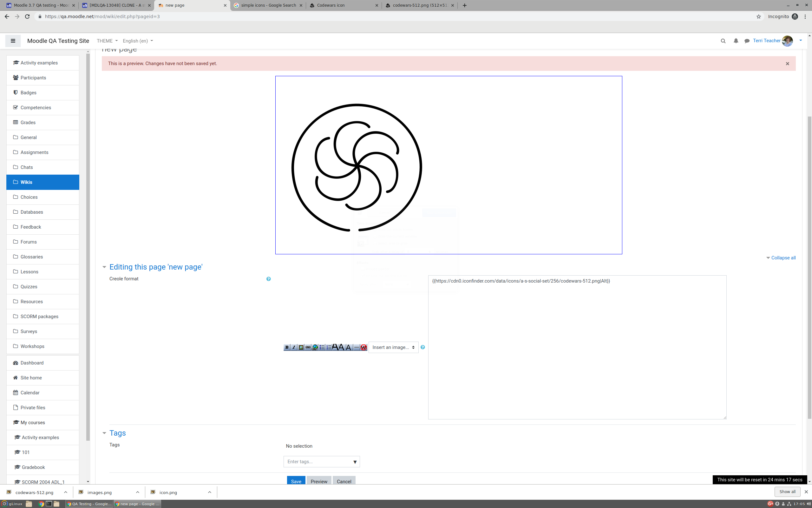Click into the Creole format text area

[x=577, y=347]
